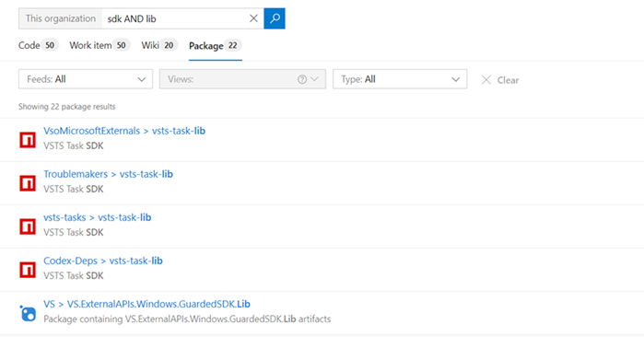Click Clear to reset filters
The width and height of the screenshot is (644, 337).
pyautogui.click(x=508, y=80)
